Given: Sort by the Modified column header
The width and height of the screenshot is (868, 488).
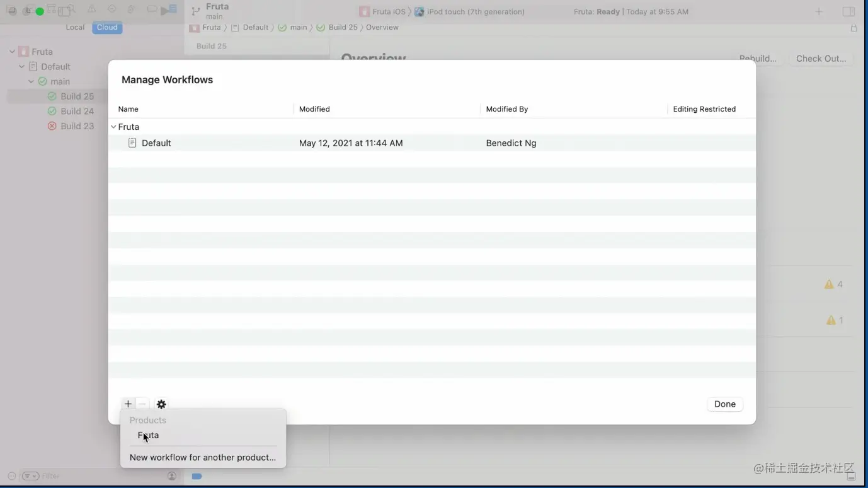Looking at the screenshot, I should [314, 109].
